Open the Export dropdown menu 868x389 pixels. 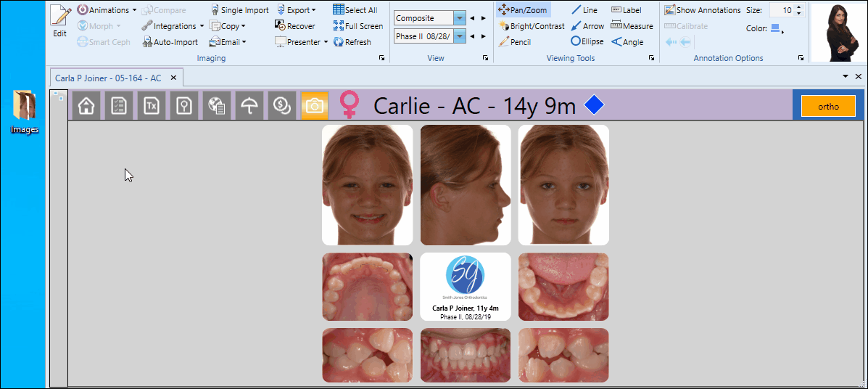click(297, 10)
